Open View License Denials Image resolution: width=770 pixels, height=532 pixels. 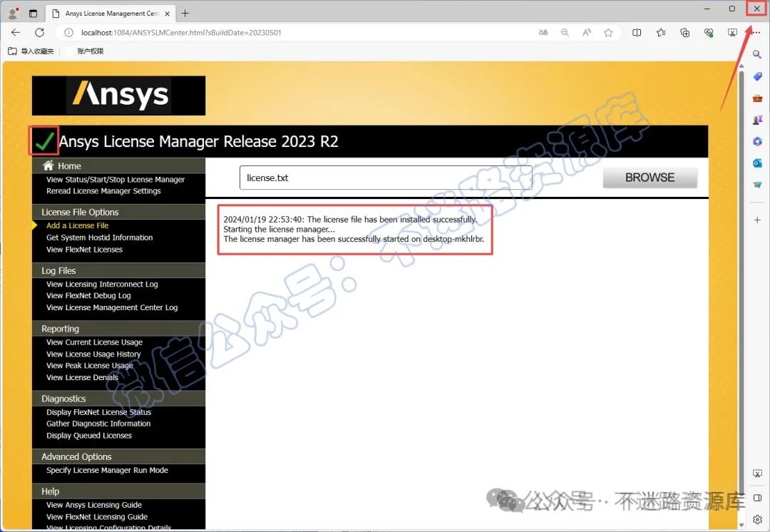coord(82,377)
